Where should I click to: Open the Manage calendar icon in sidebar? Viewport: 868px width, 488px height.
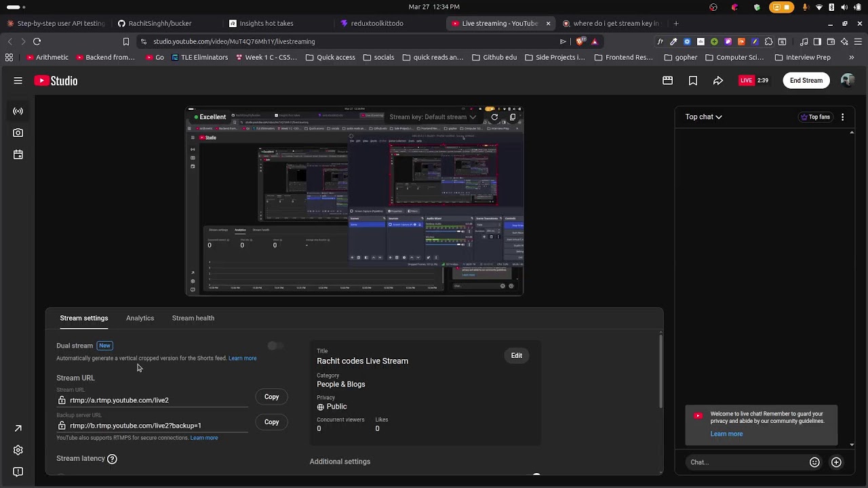click(18, 155)
